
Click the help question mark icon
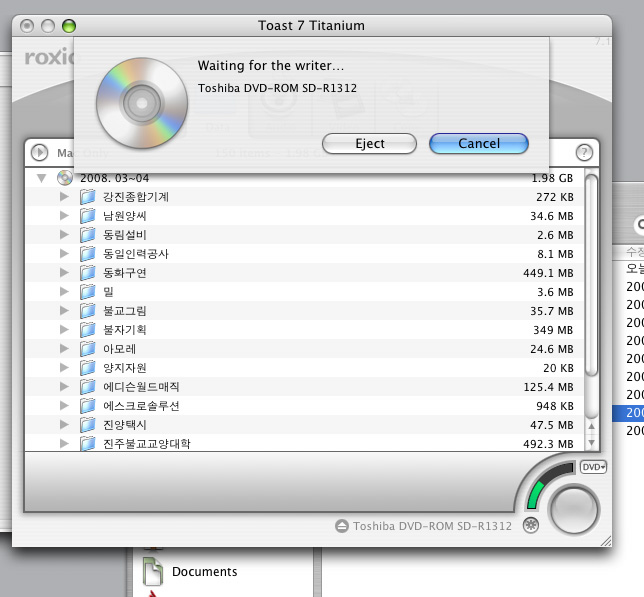[585, 152]
